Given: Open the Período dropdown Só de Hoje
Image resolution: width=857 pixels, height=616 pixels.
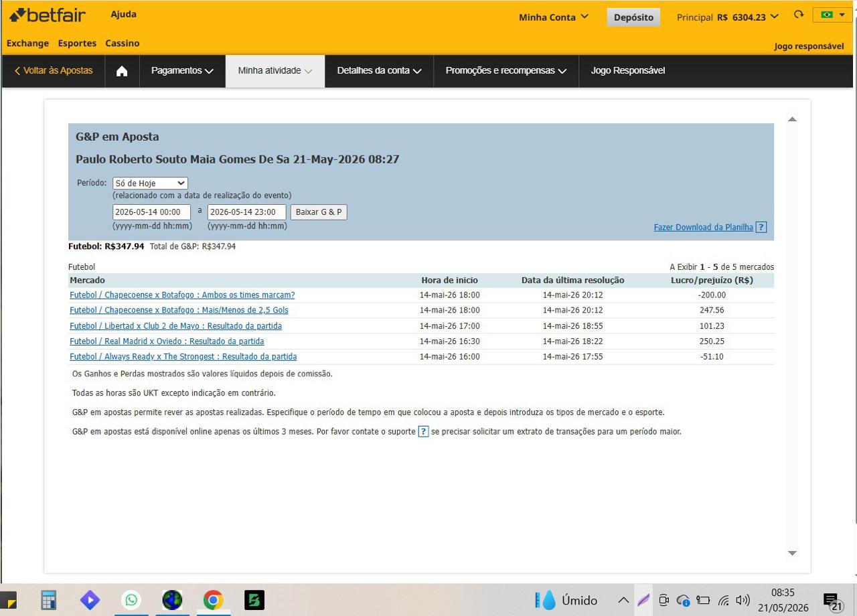Looking at the screenshot, I should (x=150, y=183).
